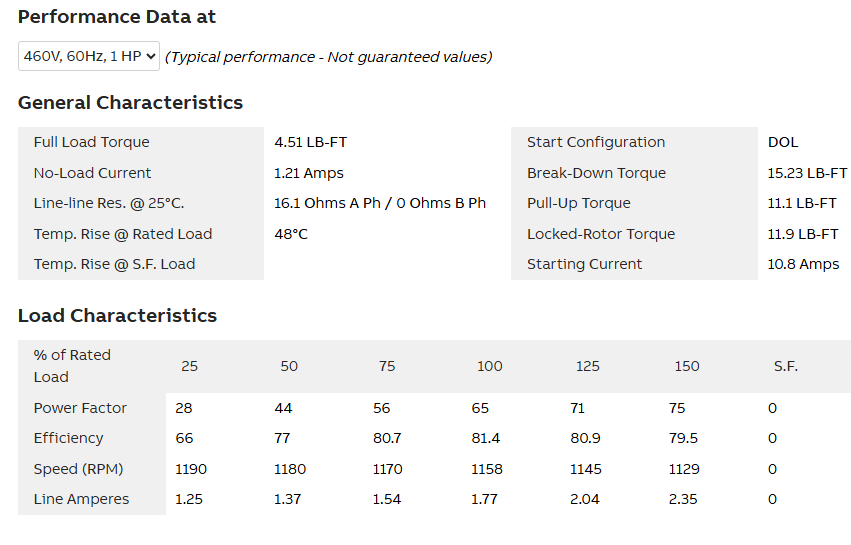This screenshot has width=851, height=545.
Task: Select the Speed (RPM) row label
Action: click(x=78, y=469)
